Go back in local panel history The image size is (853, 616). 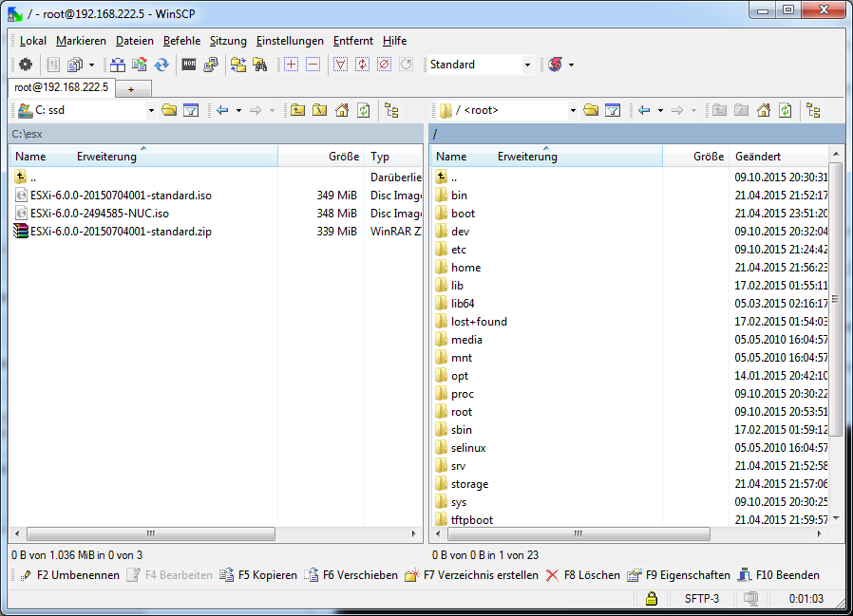coord(222,110)
